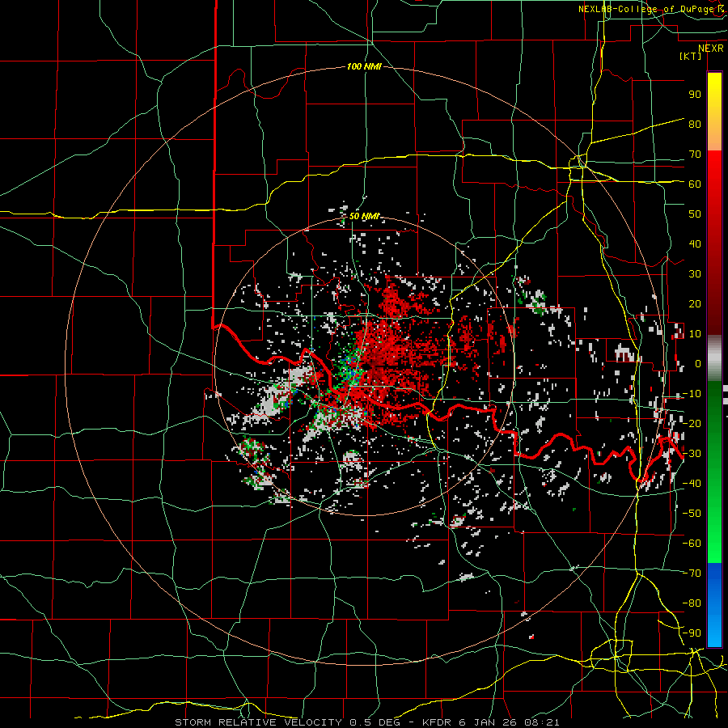This screenshot has height=728, width=728.
Task: Click the 90 value on velocity scale
Action: click(695, 95)
